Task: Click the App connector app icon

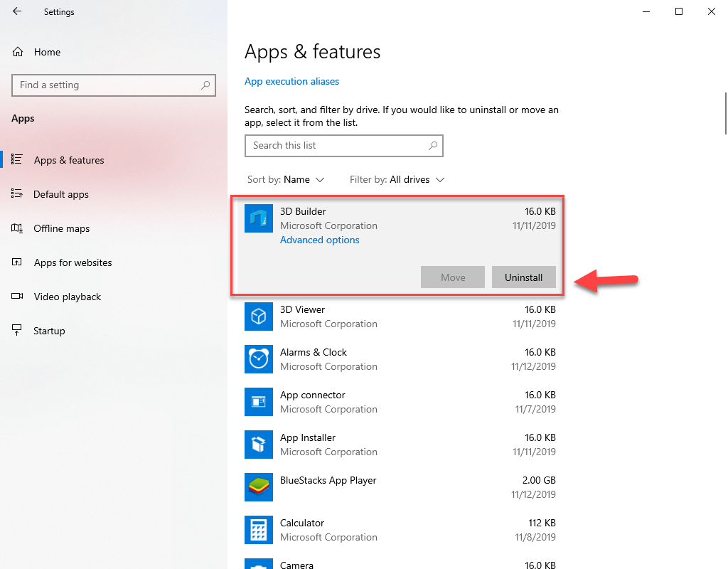Action: point(259,402)
